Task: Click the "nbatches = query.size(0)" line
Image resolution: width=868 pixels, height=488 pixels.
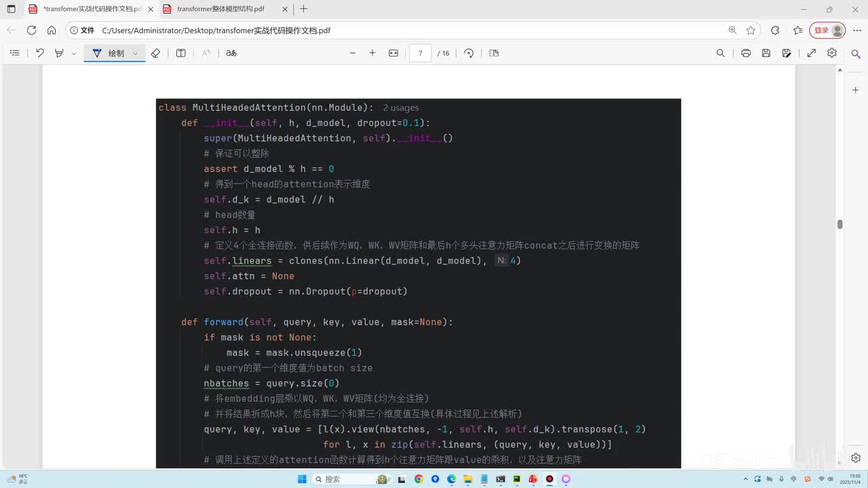Action: (x=271, y=383)
